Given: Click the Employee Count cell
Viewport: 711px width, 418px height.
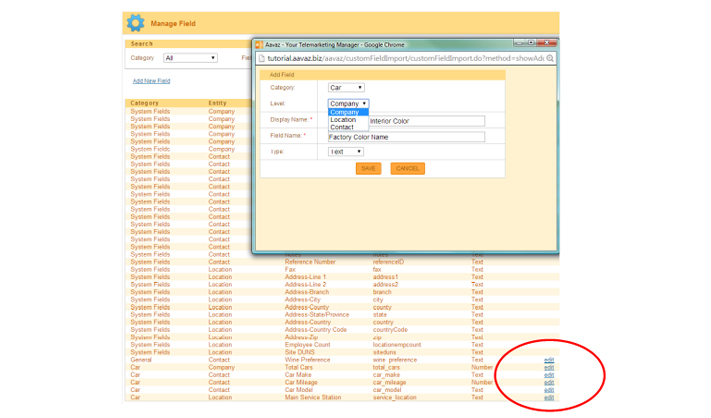Looking at the screenshot, I should pos(307,345).
